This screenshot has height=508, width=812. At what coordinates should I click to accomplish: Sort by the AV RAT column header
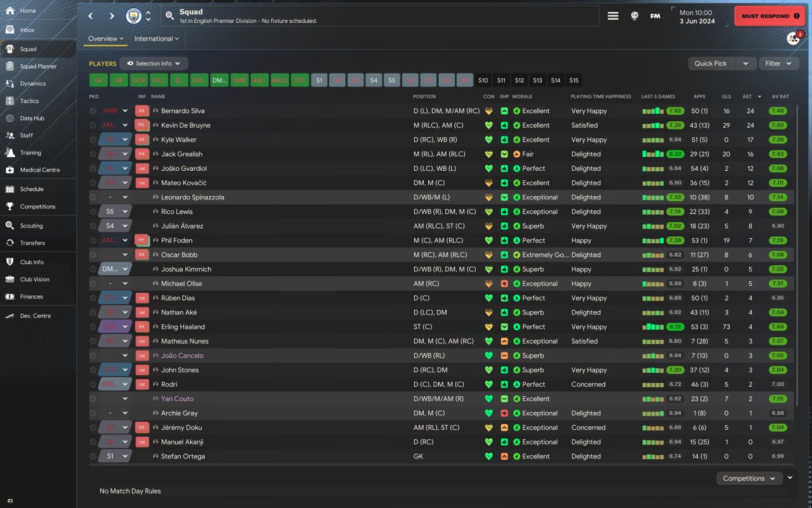click(x=780, y=97)
